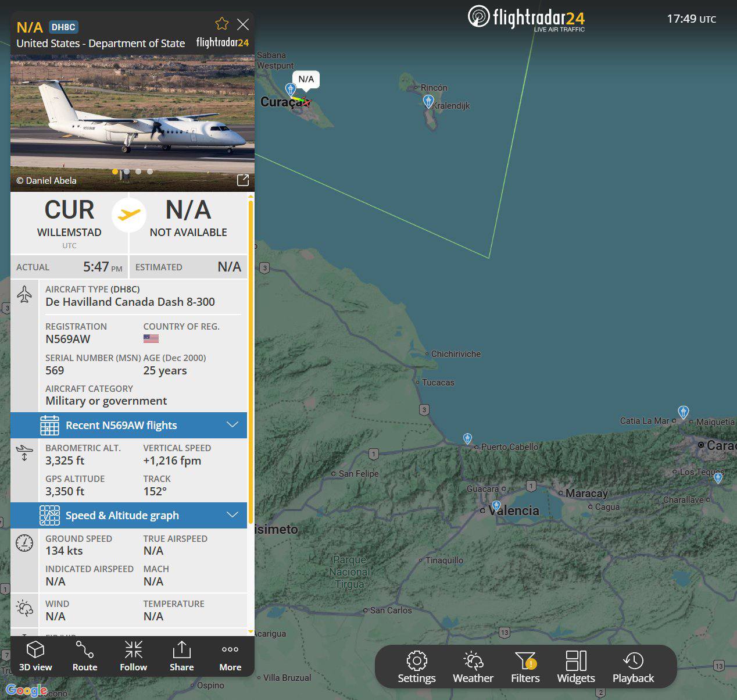Click the 17:49 UTC clock
This screenshot has height=700, width=737.
691,19
